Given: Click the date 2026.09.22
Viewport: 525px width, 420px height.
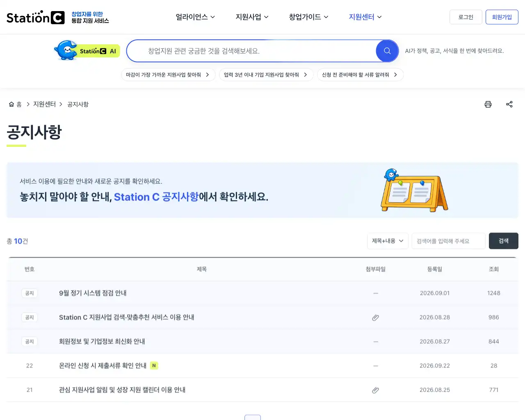Looking at the screenshot, I should 435,366.
